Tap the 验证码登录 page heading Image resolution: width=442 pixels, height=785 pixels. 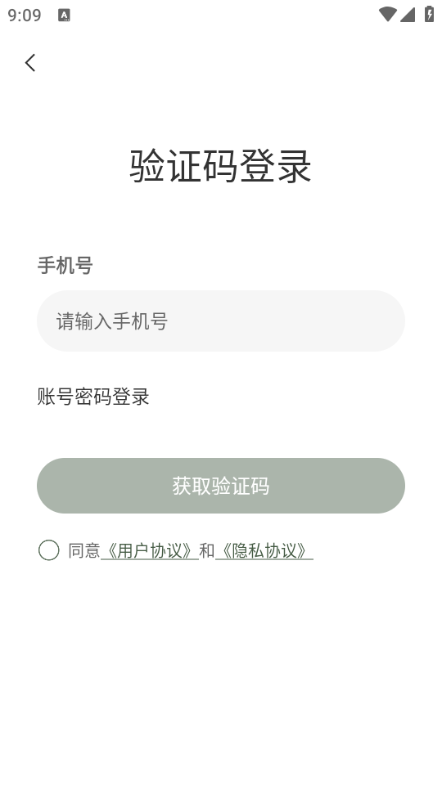(221, 166)
